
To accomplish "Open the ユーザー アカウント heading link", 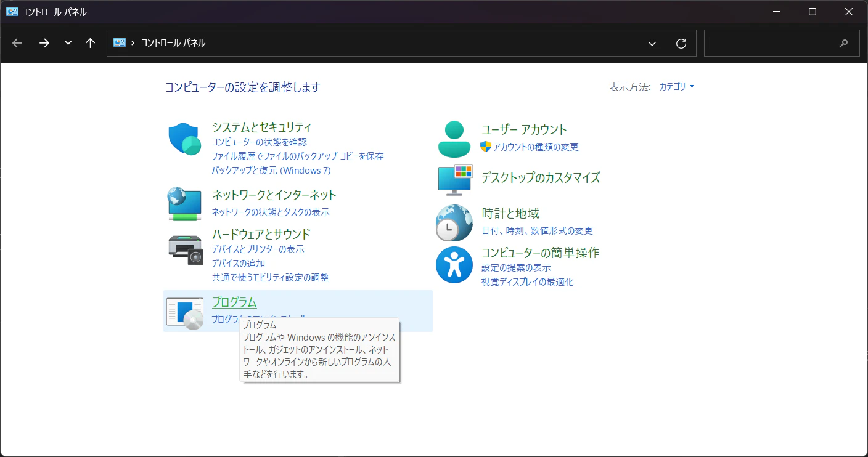I will (524, 129).
